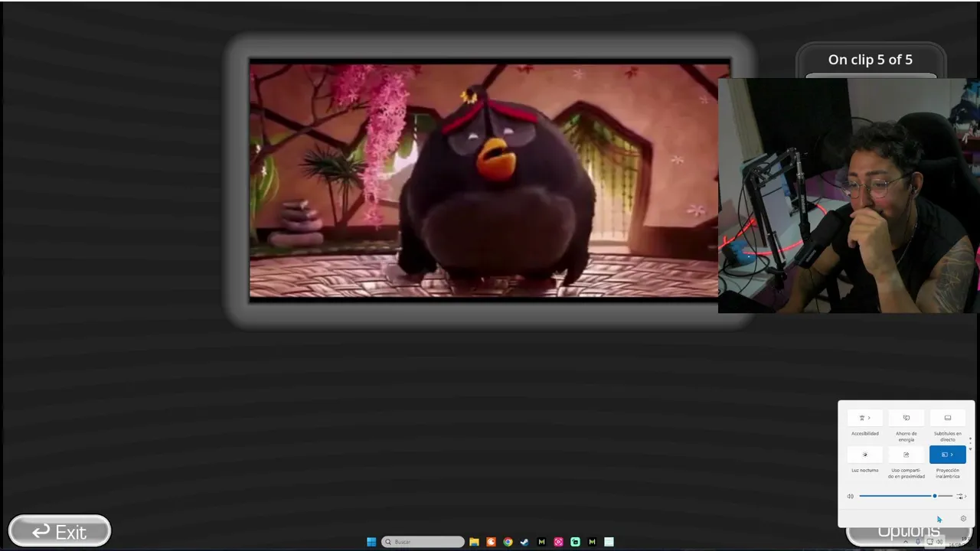Toggle the Subtítulos en directo tile

tap(948, 418)
